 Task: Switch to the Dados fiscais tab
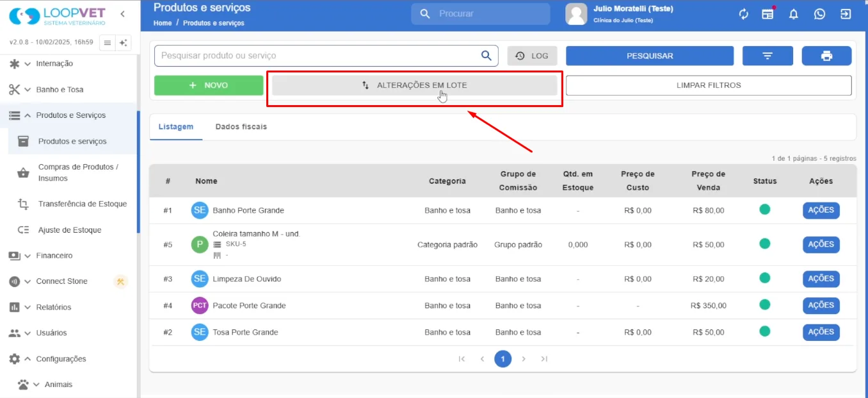[241, 127]
